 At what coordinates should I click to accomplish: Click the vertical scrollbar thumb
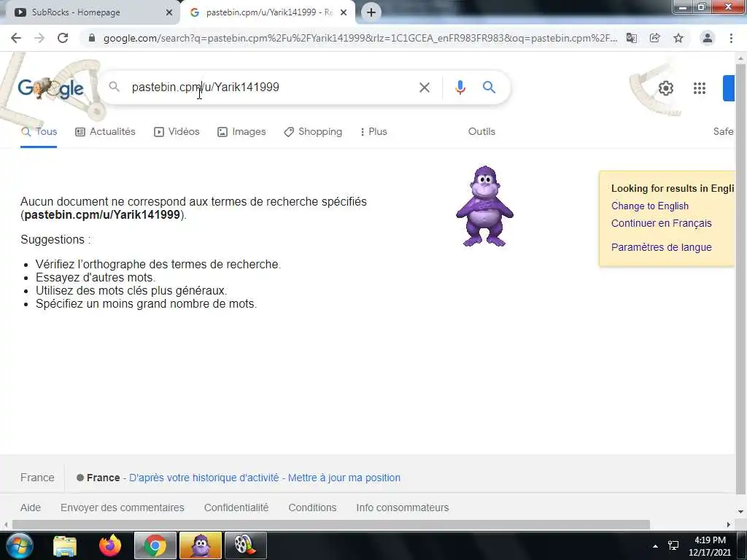(x=741, y=279)
